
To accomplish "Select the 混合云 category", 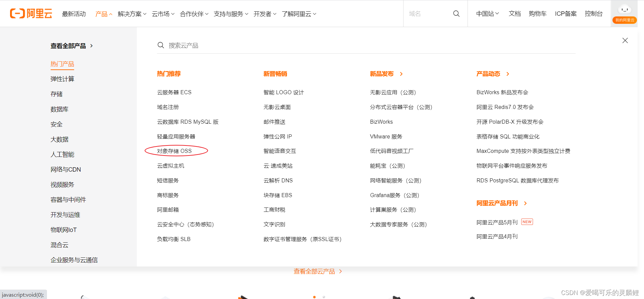I will click(59, 245).
